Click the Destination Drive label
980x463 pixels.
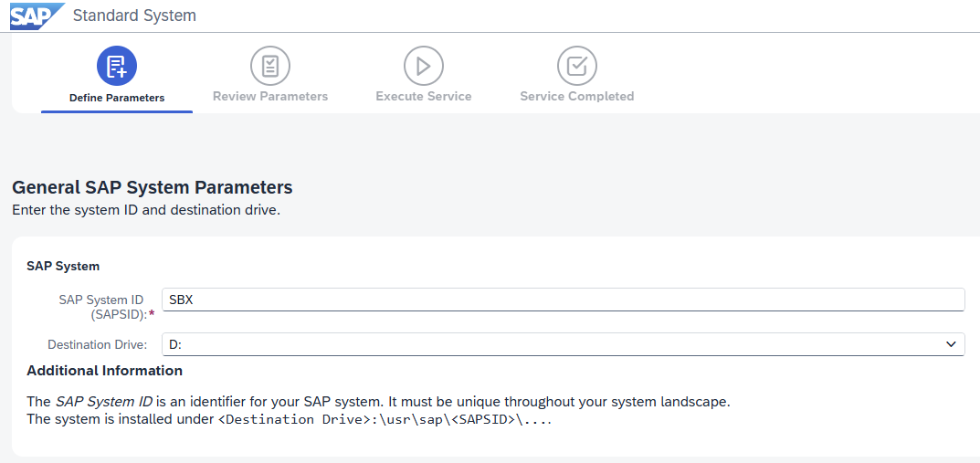(x=98, y=344)
